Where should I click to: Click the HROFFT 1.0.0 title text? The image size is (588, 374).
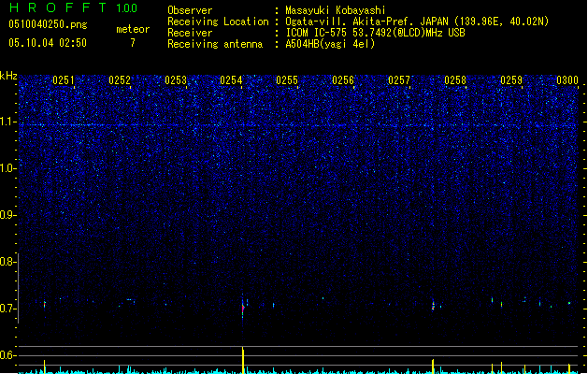73,7
